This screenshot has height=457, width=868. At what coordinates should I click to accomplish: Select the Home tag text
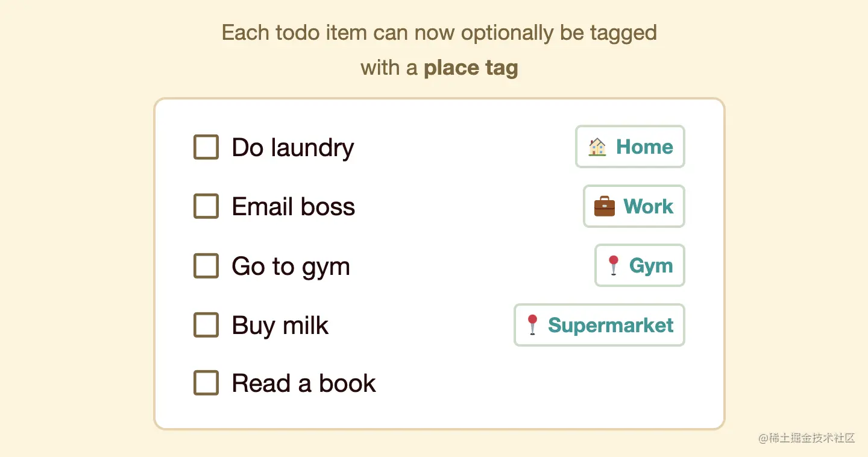(x=644, y=147)
